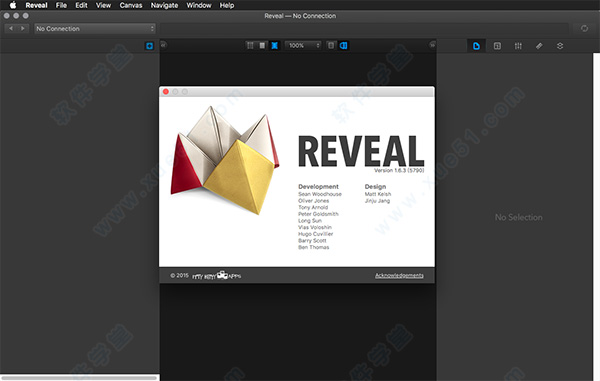Open the View menu
This screenshot has width=600, height=381.
click(x=103, y=5)
